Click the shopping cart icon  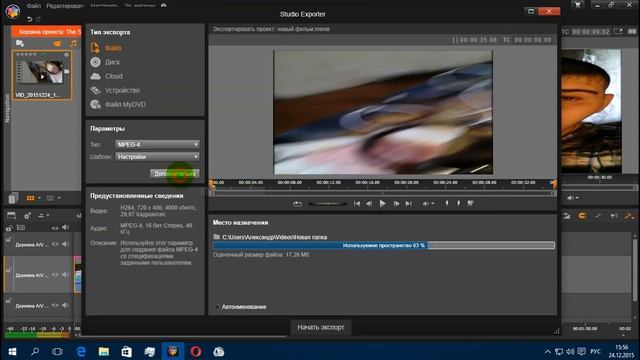pyautogui.click(x=577, y=5)
